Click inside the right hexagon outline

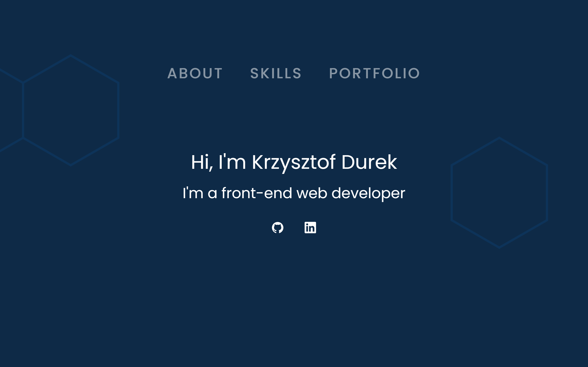499,193
